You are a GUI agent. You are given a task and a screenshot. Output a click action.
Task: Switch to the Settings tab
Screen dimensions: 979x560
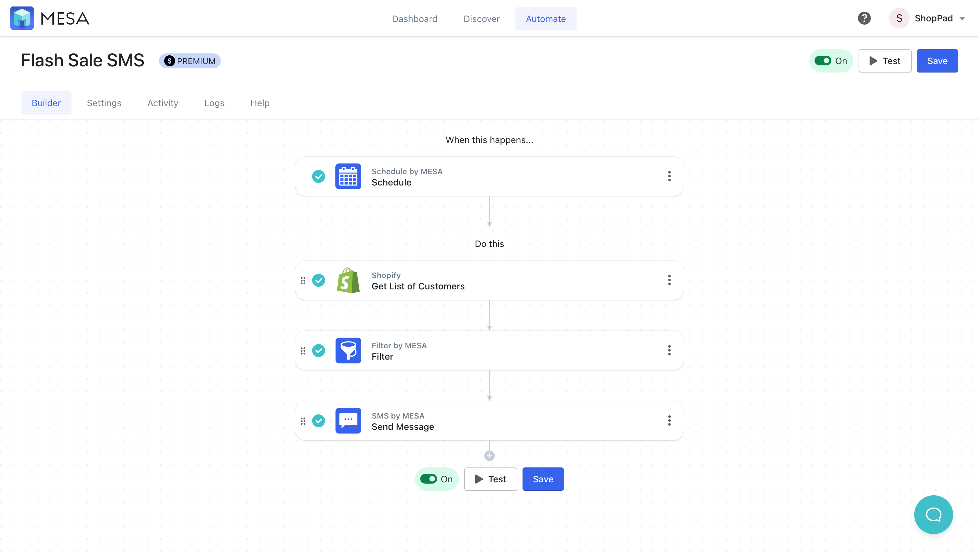(x=104, y=102)
